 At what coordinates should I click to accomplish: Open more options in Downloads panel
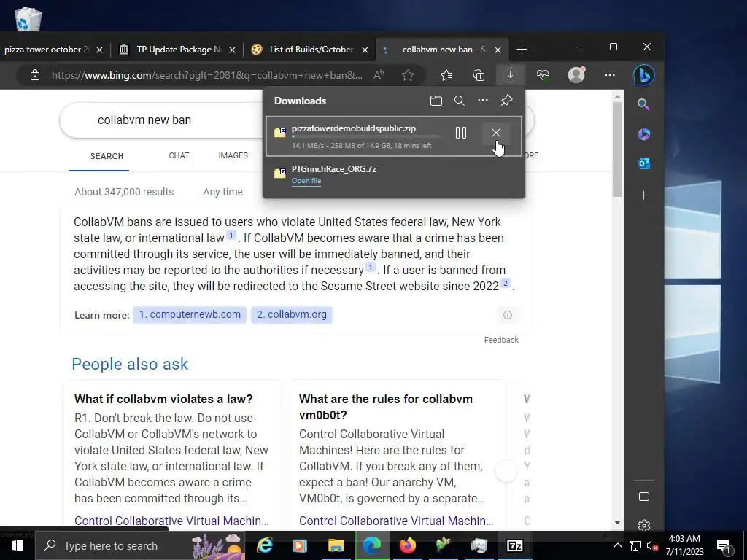point(483,101)
